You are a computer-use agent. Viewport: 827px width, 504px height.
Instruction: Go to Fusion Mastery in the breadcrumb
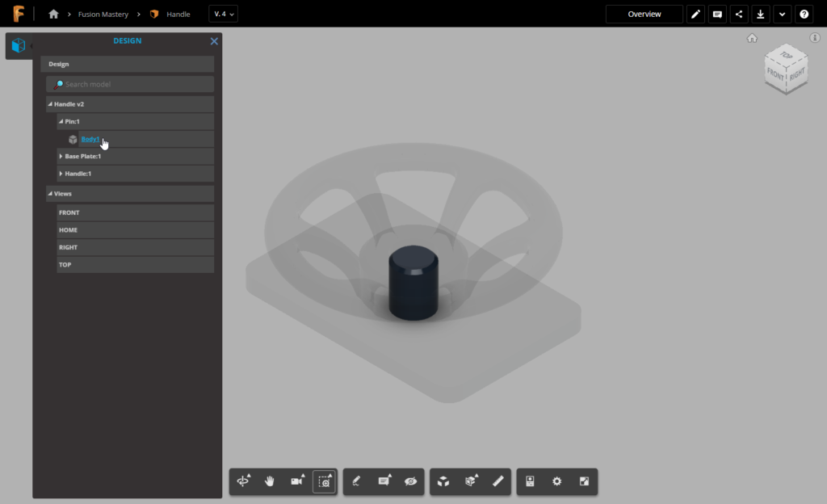(x=105, y=13)
